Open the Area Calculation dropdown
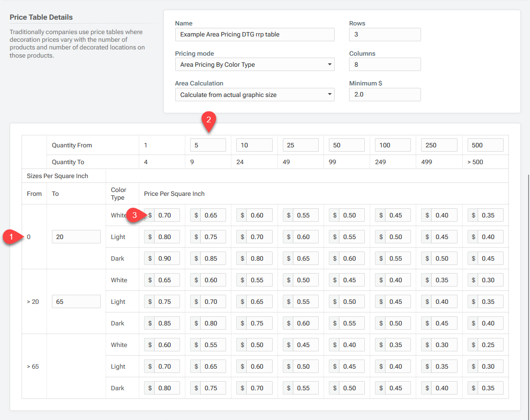 click(x=254, y=95)
